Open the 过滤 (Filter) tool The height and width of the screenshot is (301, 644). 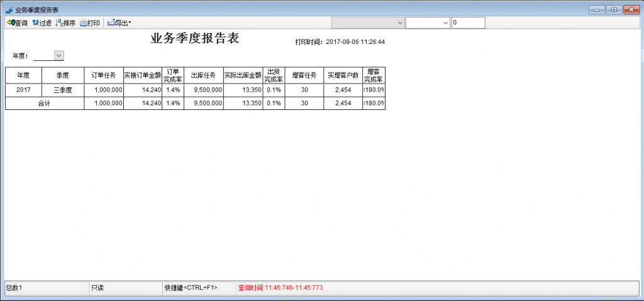pos(42,23)
